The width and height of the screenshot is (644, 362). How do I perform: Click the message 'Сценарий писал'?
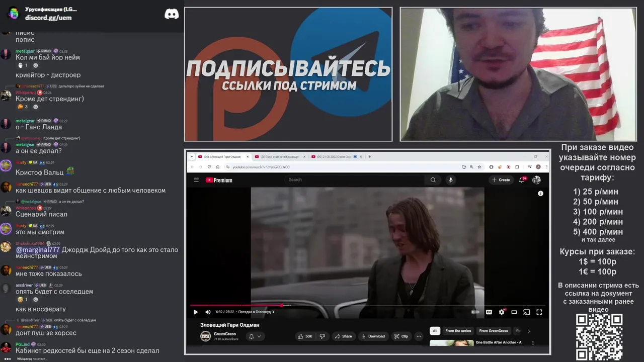[41, 214]
